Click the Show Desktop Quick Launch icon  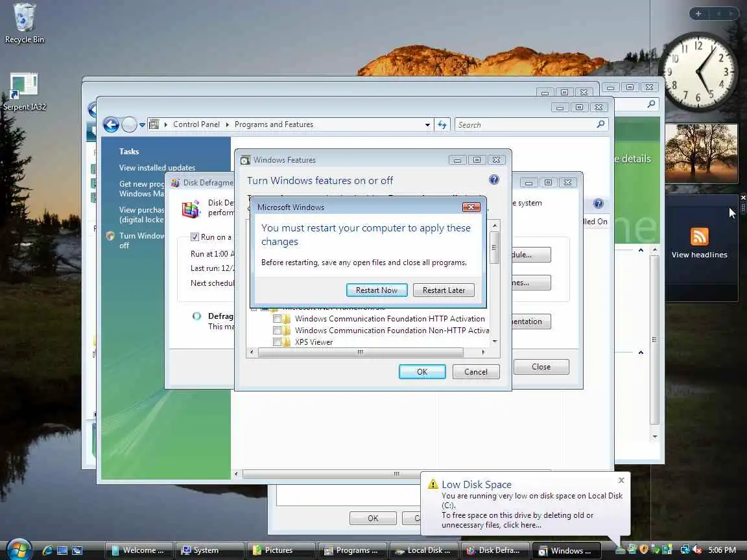pyautogui.click(x=62, y=550)
